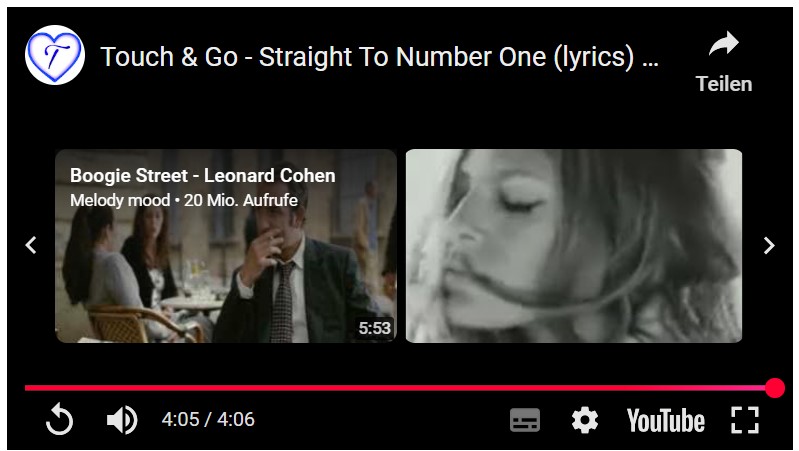Click the 5:53 duration badge
799x451 pixels.
click(x=375, y=328)
